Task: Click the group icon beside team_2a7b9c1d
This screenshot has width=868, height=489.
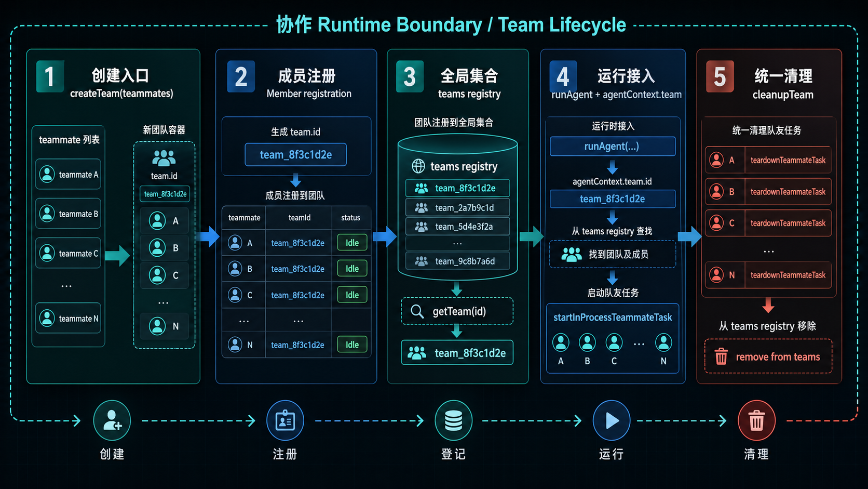Action: [422, 208]
